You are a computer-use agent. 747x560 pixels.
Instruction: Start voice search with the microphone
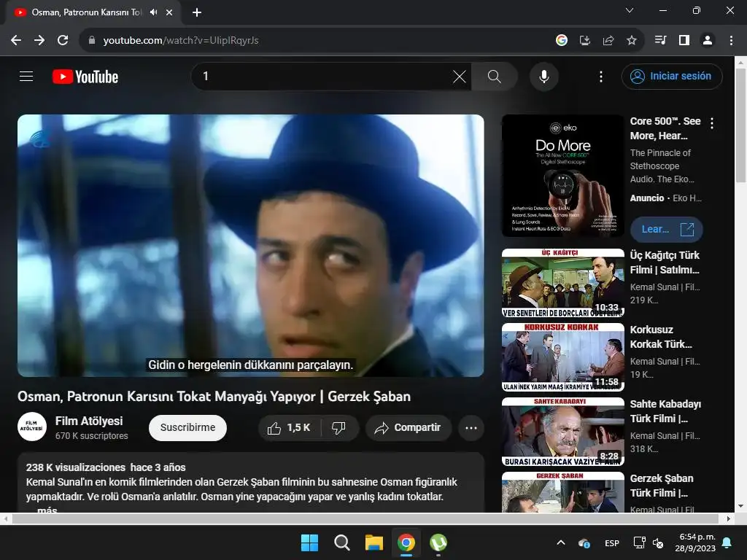pos(543,76)
